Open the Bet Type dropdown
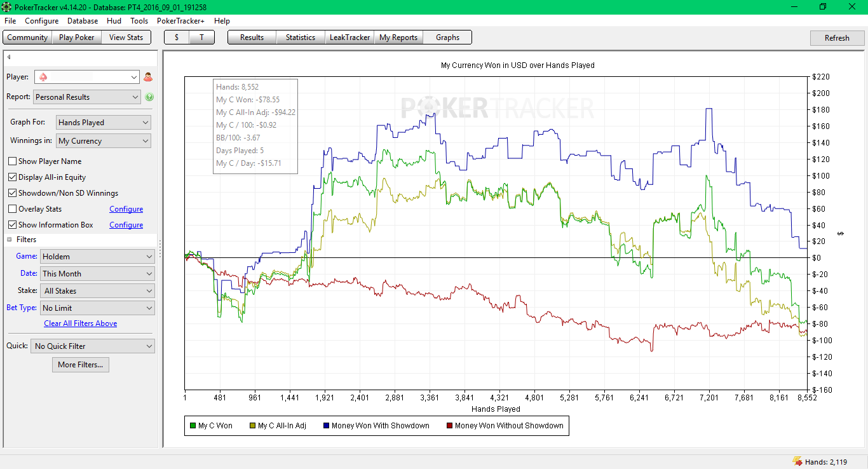This screenshot has height=469, width=868. click(98, 308)
